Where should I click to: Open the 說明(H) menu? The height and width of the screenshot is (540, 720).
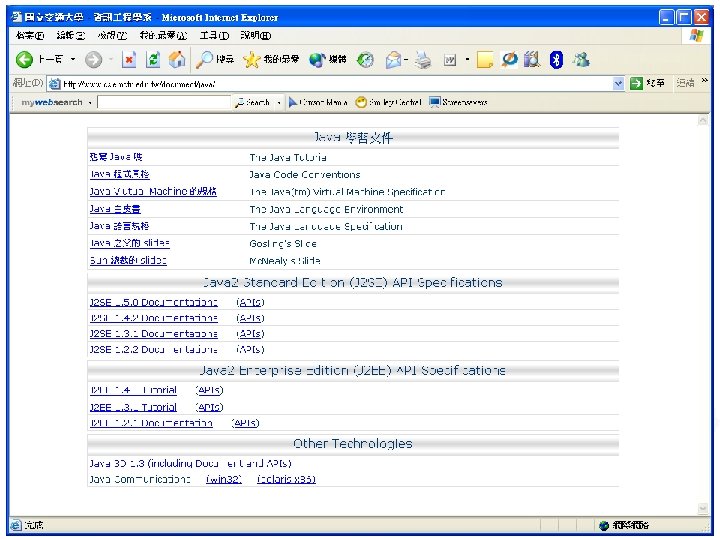coord(256,35)
